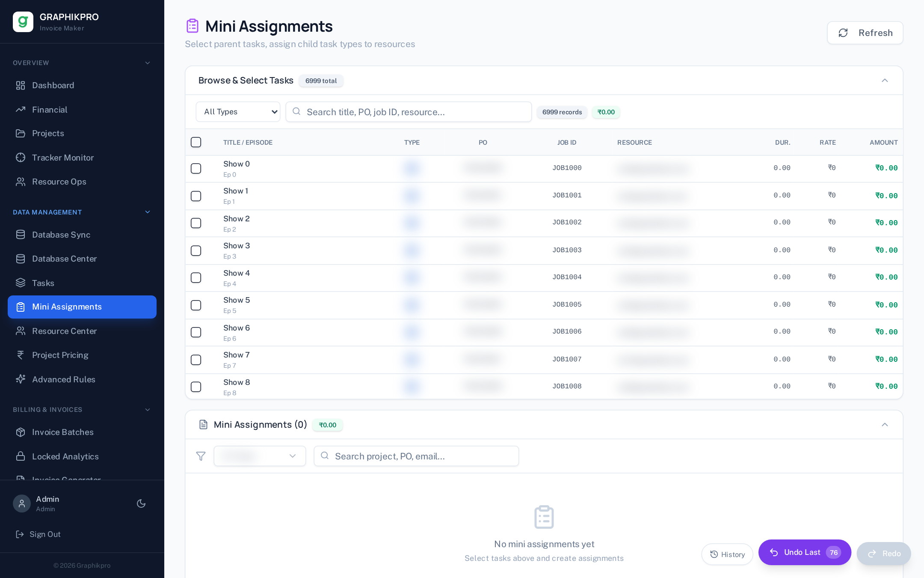Collapse the Browse & Select Tasks panel
The image size is (924, 578).
click(x=885, y=80)
